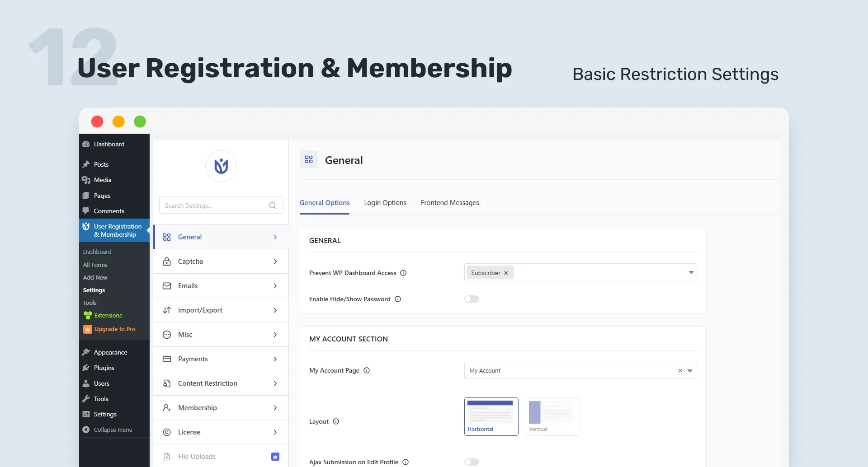Open User Registration & Membership in WP menu

pos(114,230)
